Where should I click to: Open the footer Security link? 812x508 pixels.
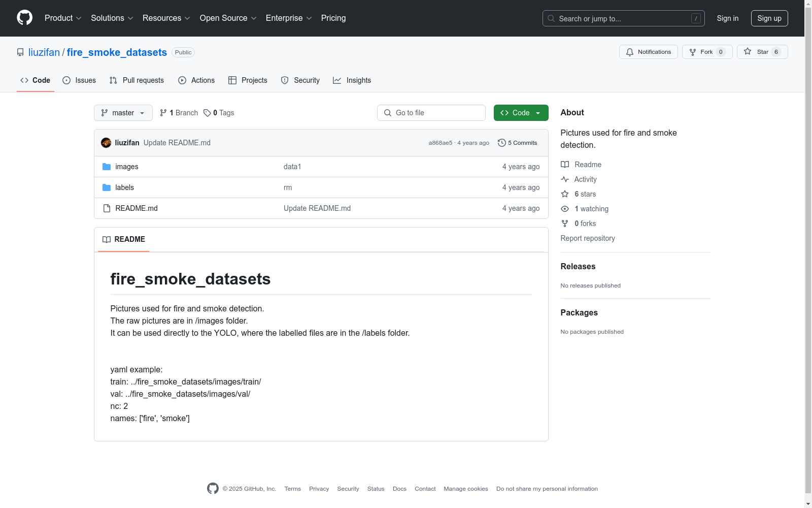coord(348,489)
